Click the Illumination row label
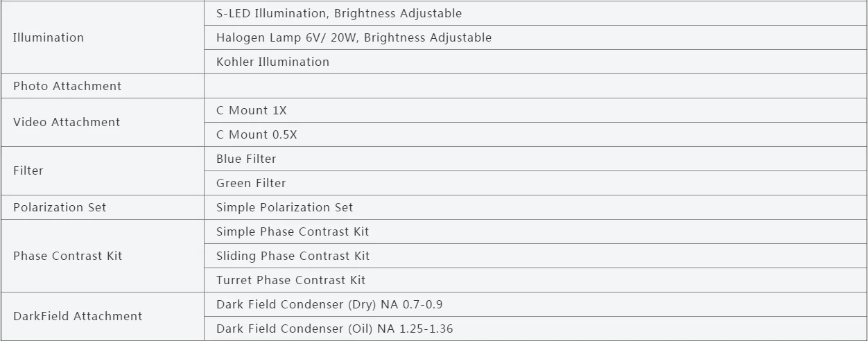The image size is (868, 341). 49,37
